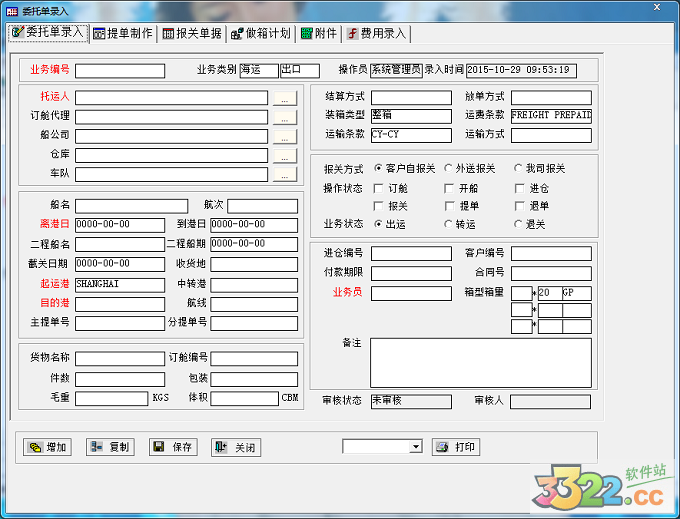The width and height of the screenshot is (680, 519).
Task: Open the 船公司 lookup ellipsis button
Action: (x=285, y=136)
